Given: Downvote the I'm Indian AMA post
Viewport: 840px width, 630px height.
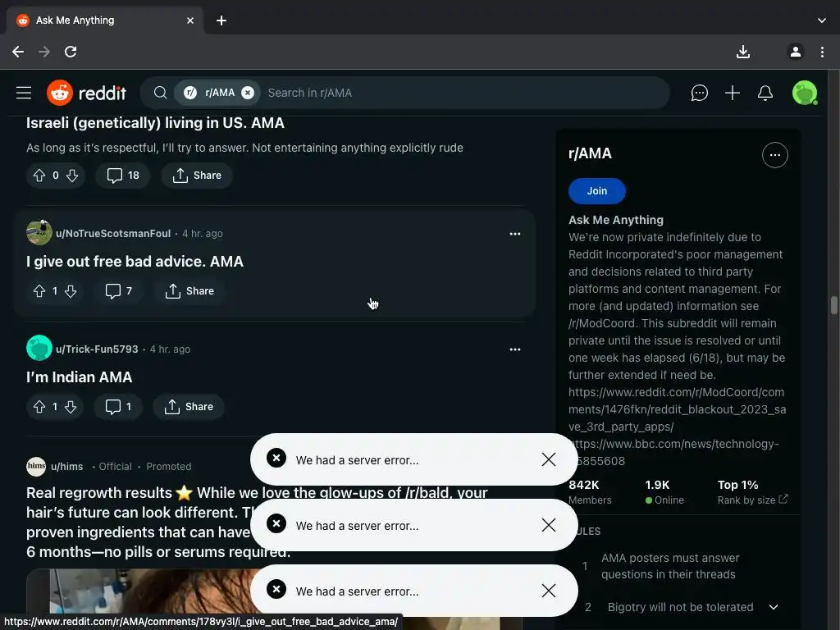Looking at the screenshot, I should 71,407.
